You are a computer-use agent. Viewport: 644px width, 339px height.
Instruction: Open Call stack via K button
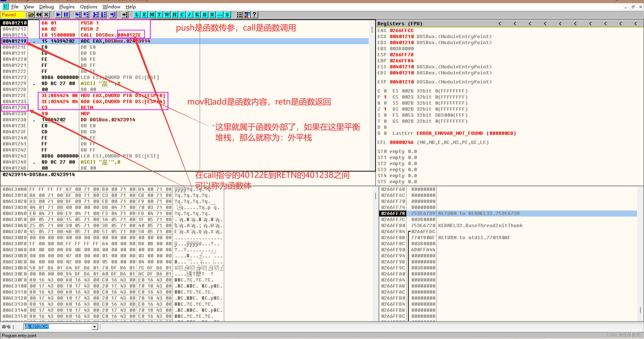click(x=197, y=15)
